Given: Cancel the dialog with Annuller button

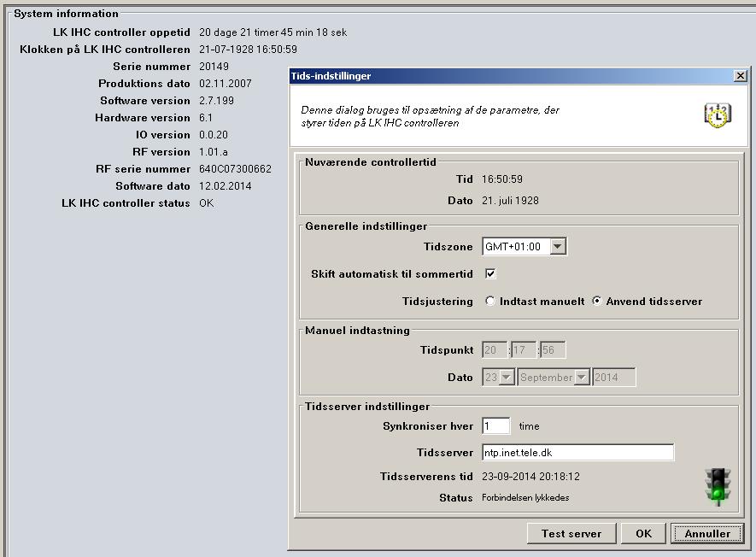Looking at the screenshot, I should click(707, 533).
